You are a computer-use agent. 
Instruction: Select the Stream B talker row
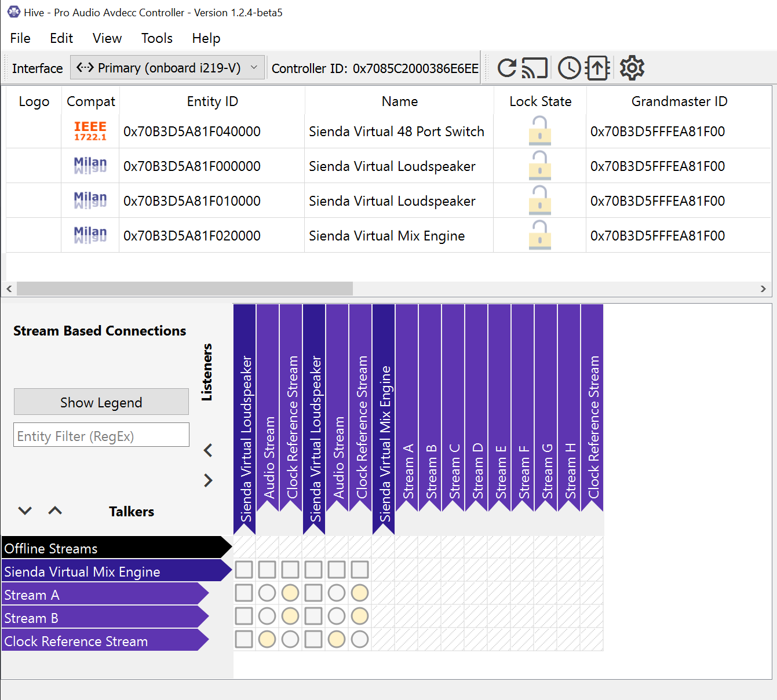pyautogui.click(x=104, y=617)
